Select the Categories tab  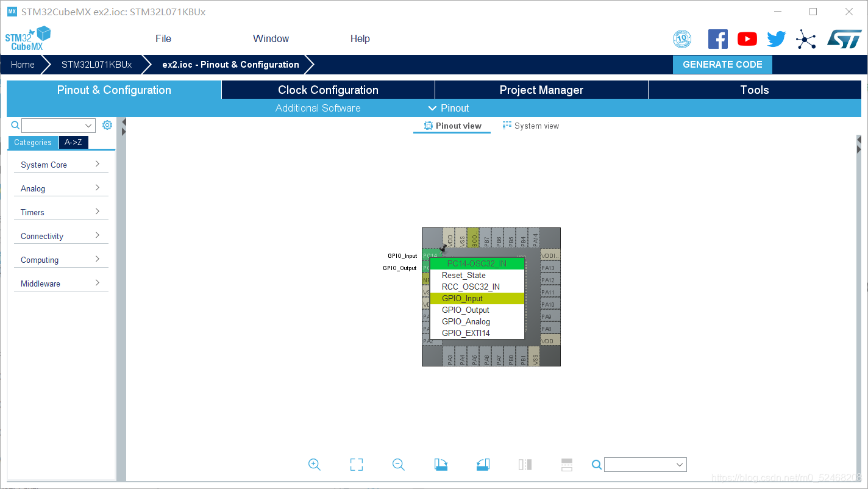[x=33, y=142]
